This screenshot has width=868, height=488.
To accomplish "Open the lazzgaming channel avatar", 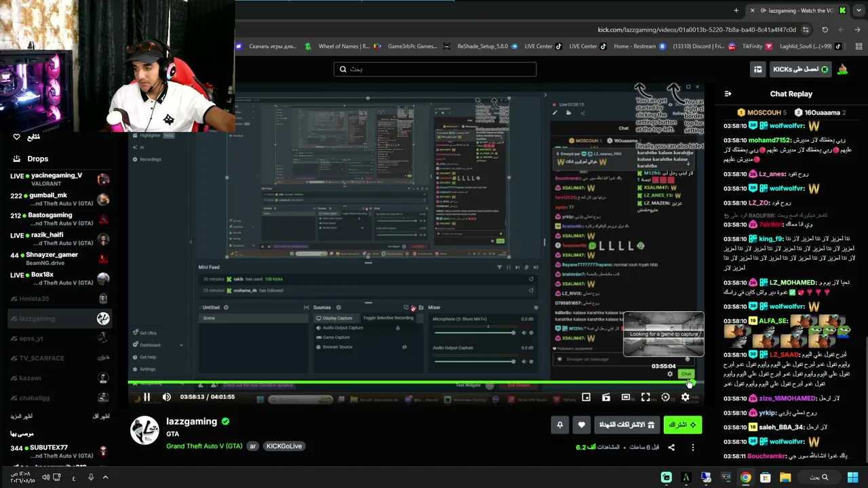I will pos(144,430).
